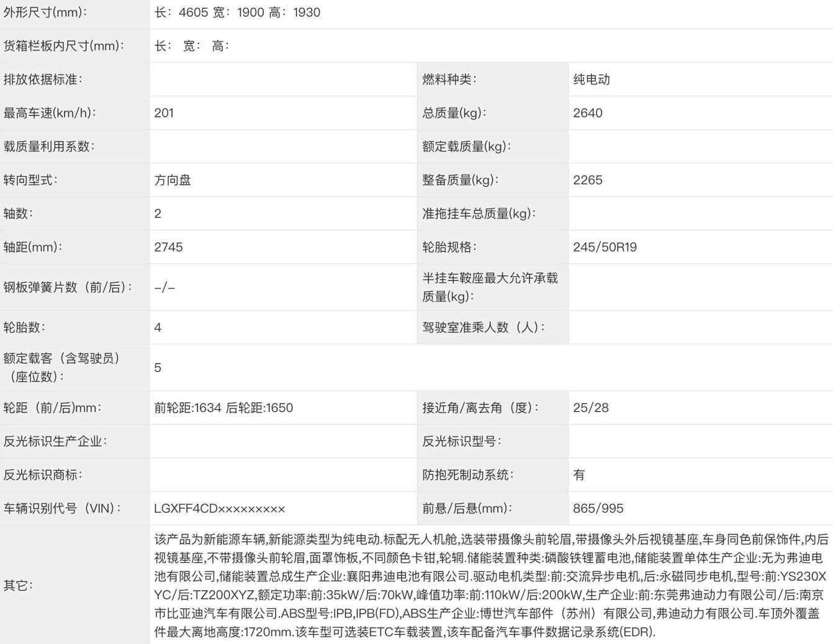Select the dimensions value 长:4605 宽:1900 高:1930
Screen dimensions: 833x644
[x=237, y=12]
